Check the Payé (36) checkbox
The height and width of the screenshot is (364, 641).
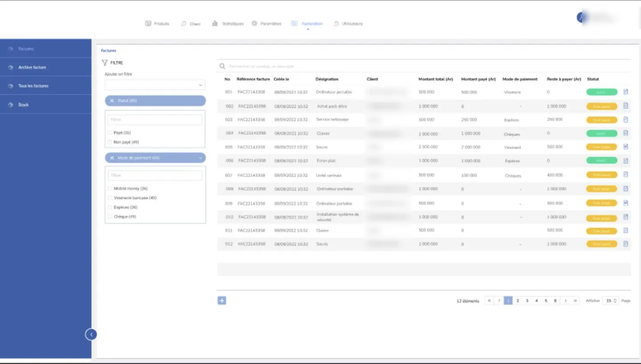(x=110, y=133)
